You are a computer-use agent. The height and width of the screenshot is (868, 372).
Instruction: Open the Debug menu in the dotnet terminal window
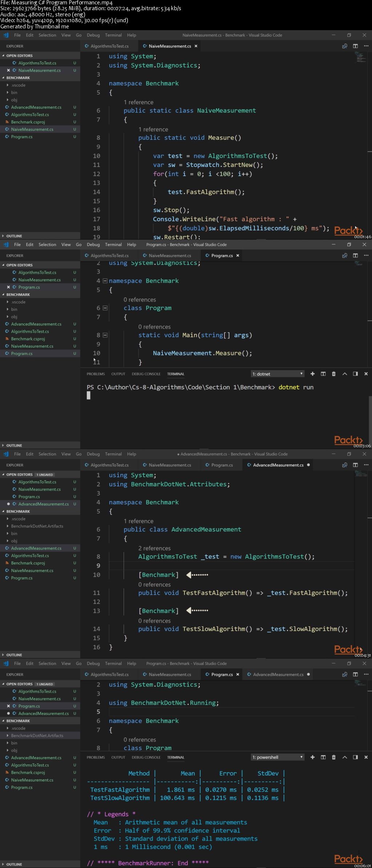click(x=93, y=245)
